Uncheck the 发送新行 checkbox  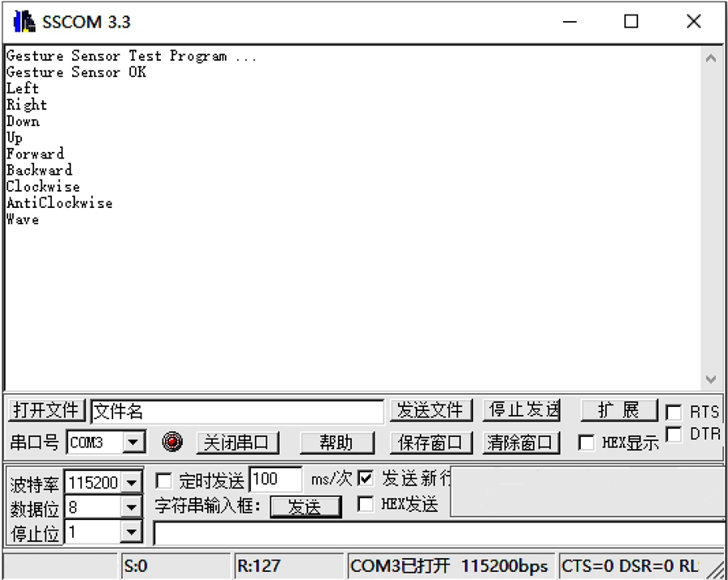(x=366, y=478)
